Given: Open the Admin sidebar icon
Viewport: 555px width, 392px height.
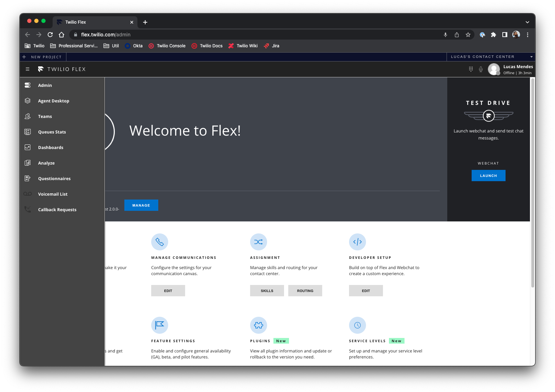Looking at the screenshot, I should 28,85.
